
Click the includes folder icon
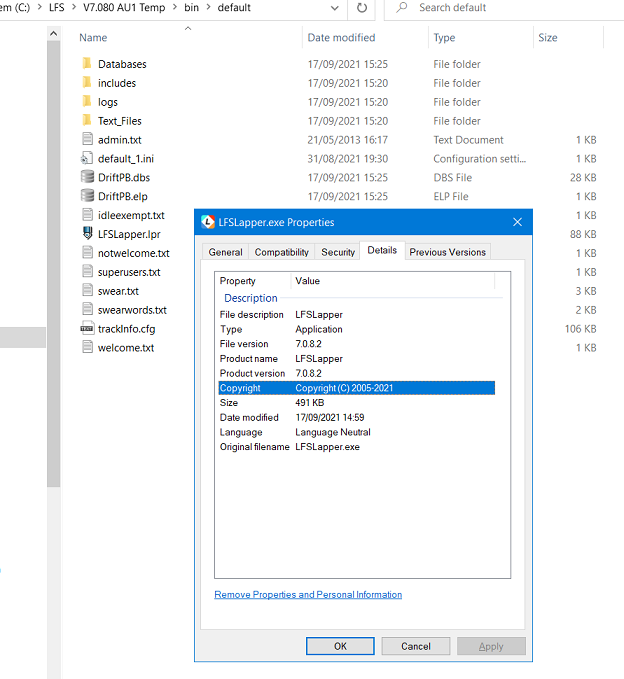click(87, 83)
